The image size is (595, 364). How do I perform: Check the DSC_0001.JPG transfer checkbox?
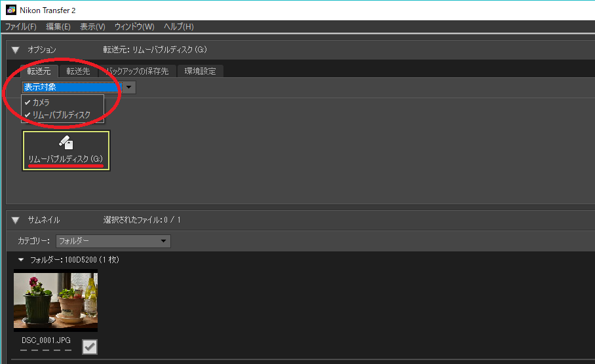click(x=90, y=346)
